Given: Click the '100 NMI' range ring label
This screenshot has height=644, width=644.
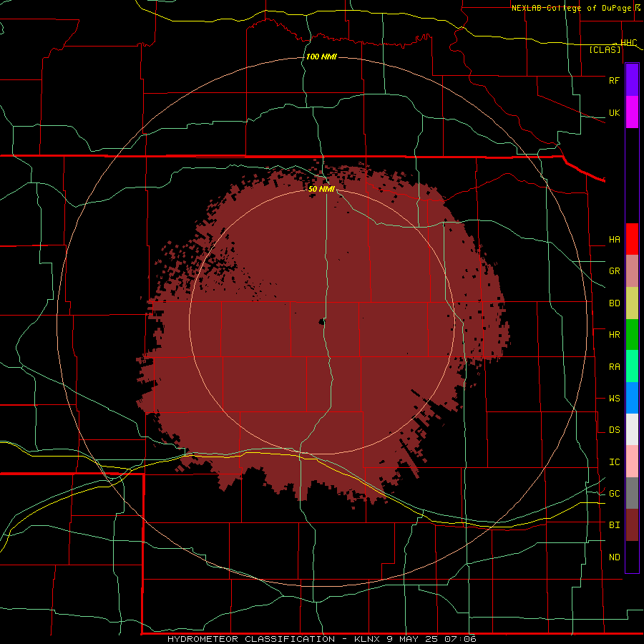Looking at the screenshot, I should click(321, 57).
